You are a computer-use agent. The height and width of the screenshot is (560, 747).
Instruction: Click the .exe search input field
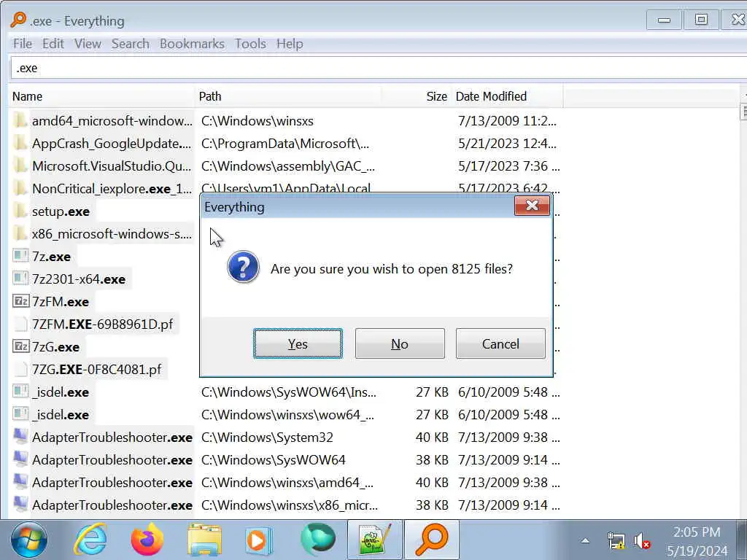(x=379, y=68)
